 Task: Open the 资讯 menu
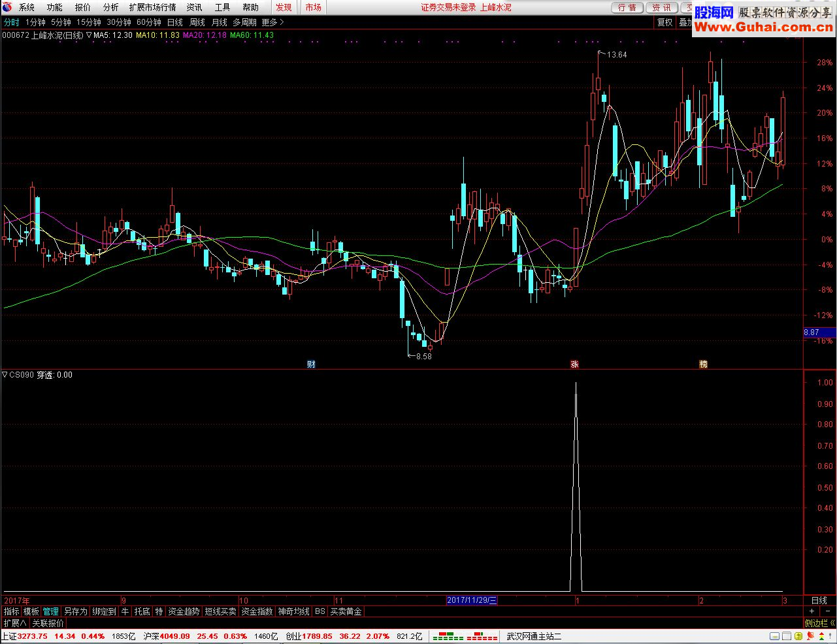(194, 7)
